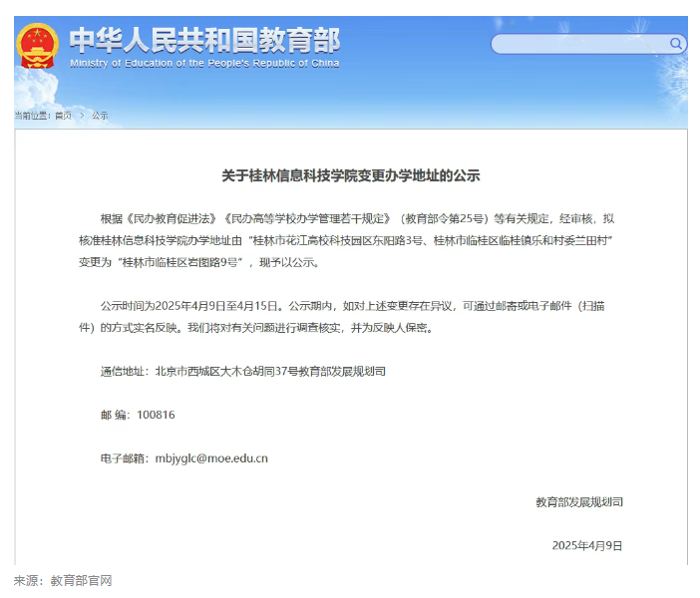Click the email address mbjyglc@moe.edu.cn
Screen dimensions: 700x598
click(212, 458)
